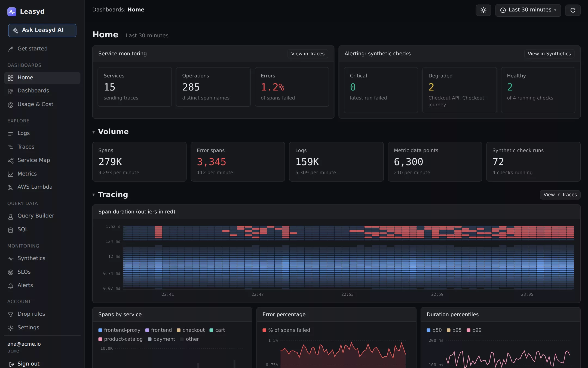This screenshot has width=588, height=368.
Task: Click the Leasyd logo icon
Action: point(12,12)
